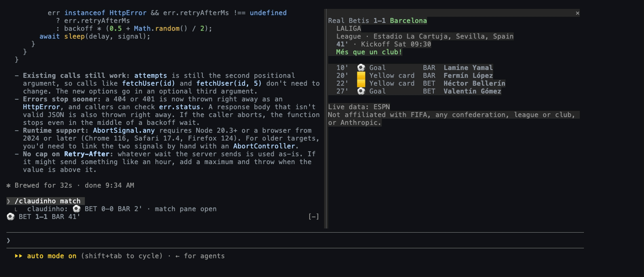Click the Real Betis team name
Screen dimensions: 644x277
pos(348,21)
